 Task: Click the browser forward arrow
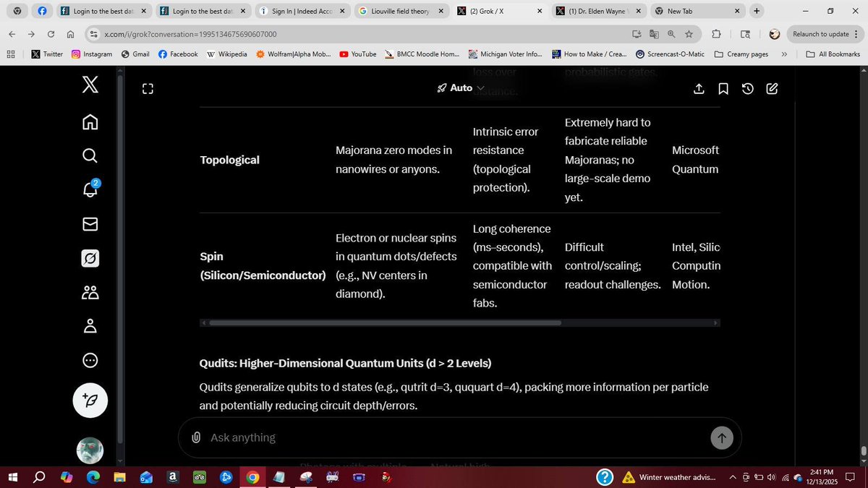[x=31, y=34]
